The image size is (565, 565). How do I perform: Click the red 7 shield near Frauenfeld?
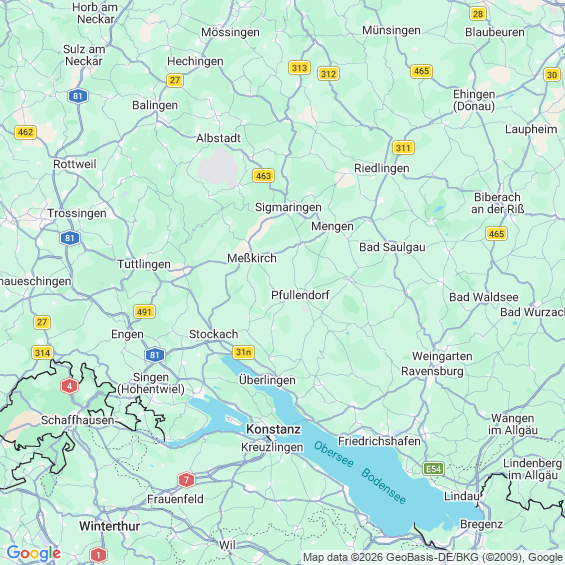(x=186, y=480)
